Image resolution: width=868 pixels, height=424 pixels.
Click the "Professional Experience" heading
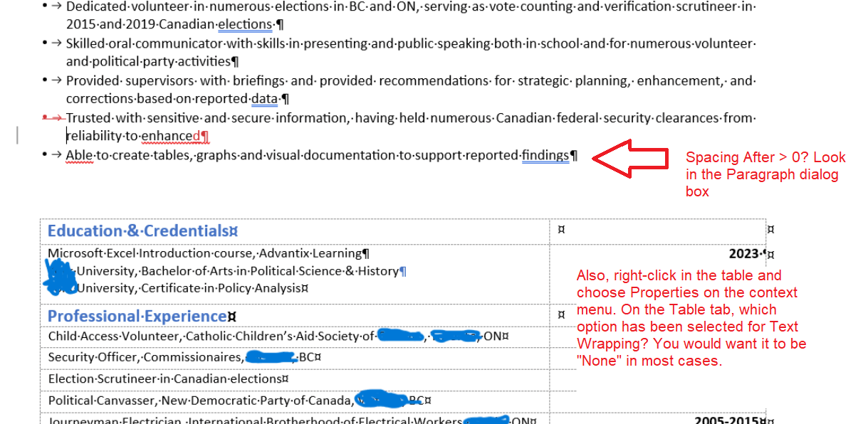[142, 316]
